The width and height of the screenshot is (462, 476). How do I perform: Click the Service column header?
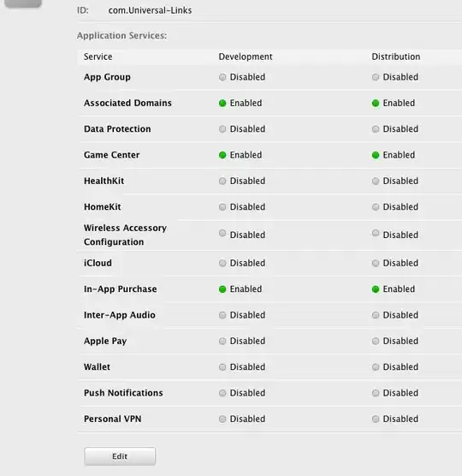coord(98,57)
